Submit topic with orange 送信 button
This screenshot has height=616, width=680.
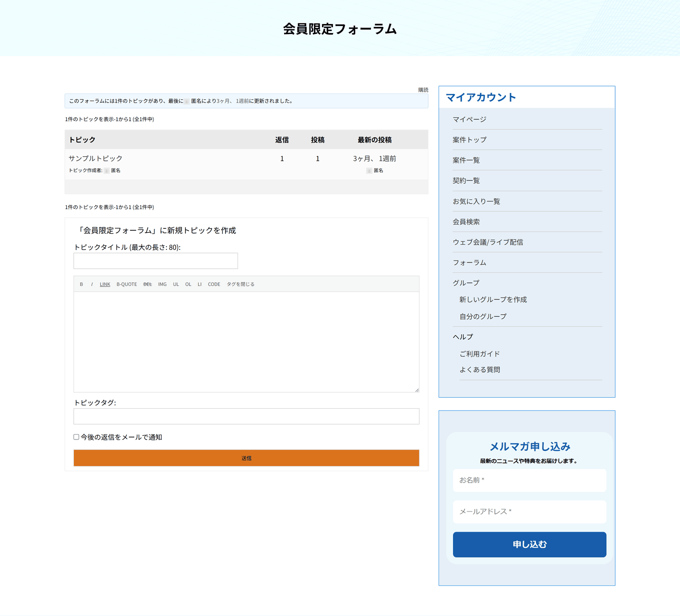[246, 458]
